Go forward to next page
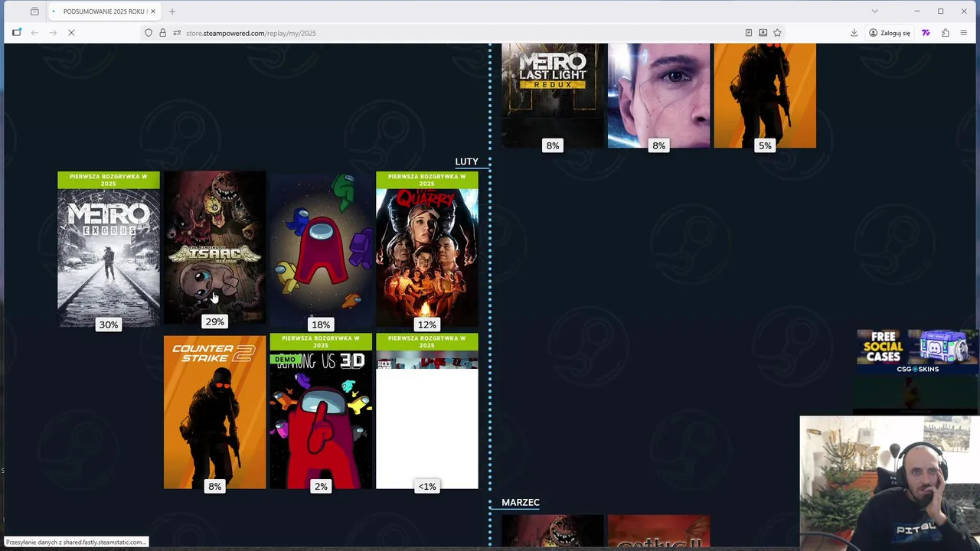Screen dimensions: 980x551 click(x=53, y=33)
